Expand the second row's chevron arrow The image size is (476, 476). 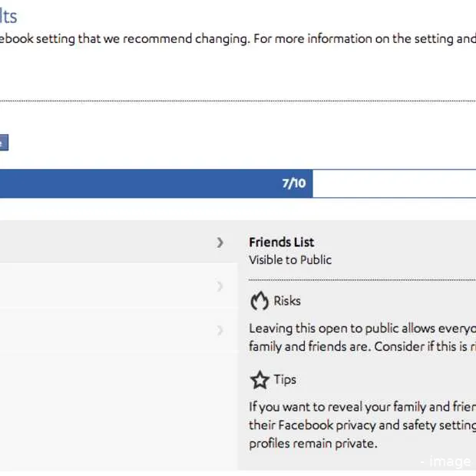click(x=220, y=286)
